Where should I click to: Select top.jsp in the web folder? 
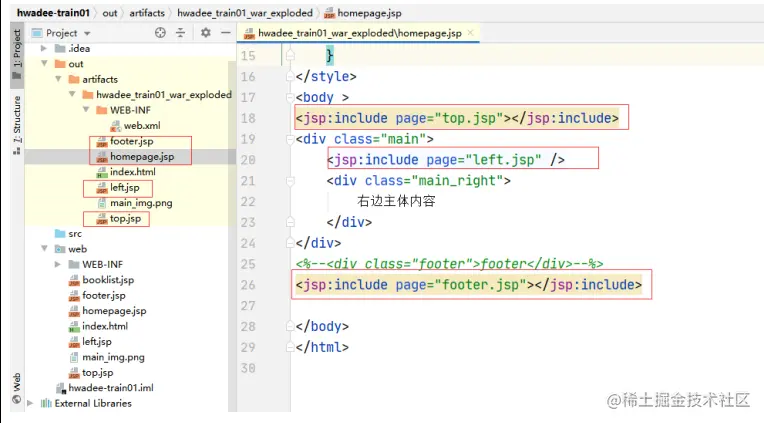point(97,372)
